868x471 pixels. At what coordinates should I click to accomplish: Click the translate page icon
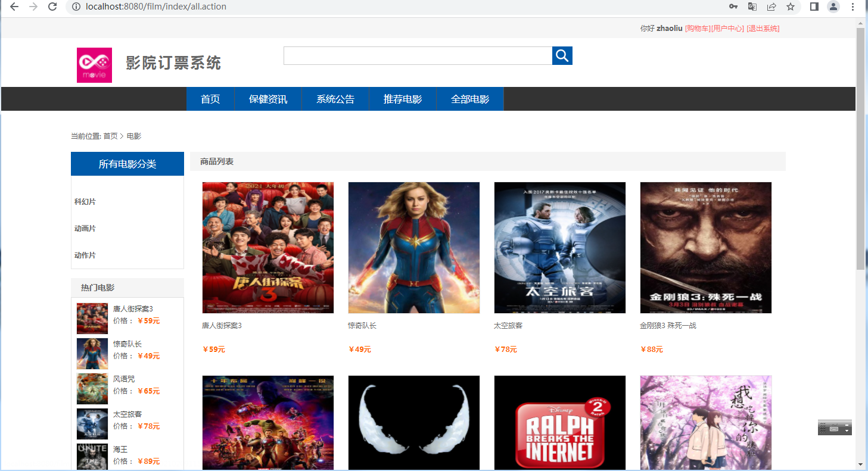pos(752,7)
